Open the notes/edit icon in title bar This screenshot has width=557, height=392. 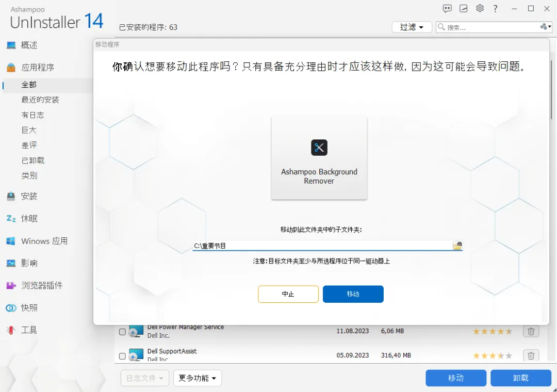tap(463, 9)
